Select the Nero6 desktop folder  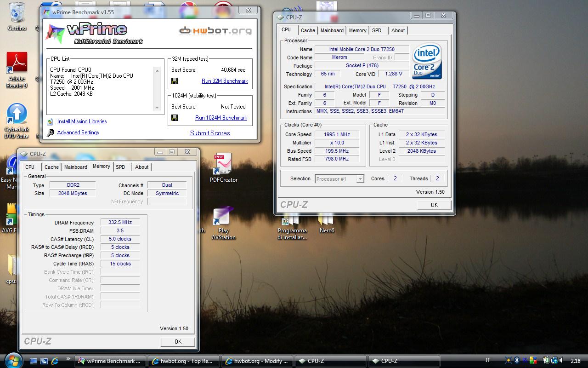(x=327, y=224)
